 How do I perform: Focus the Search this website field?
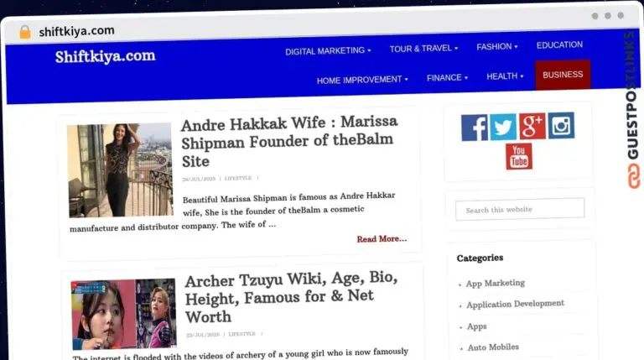[x=520, y=209]
